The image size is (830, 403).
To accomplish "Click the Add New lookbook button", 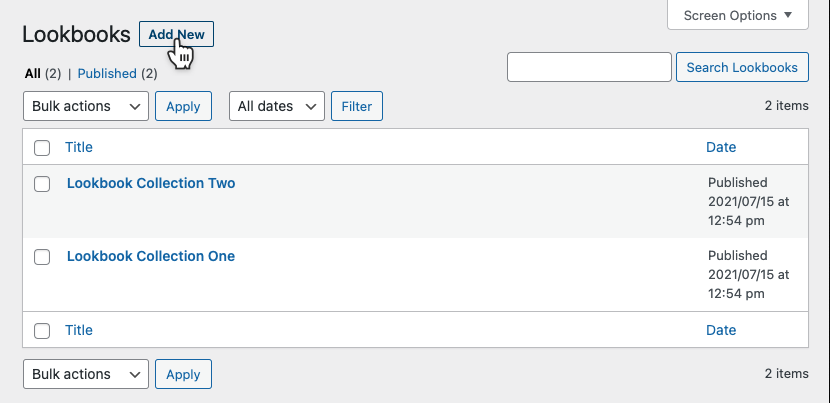I will tap(176, 34).
